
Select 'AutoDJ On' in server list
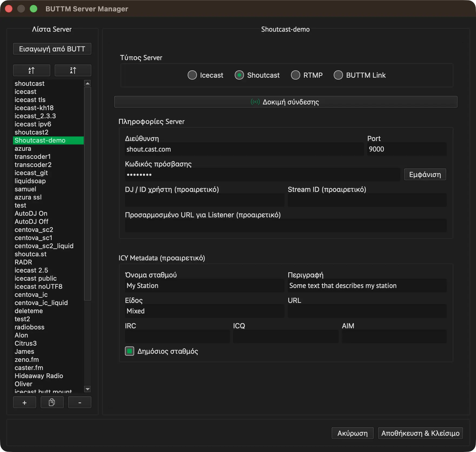(x=48, y=213)
